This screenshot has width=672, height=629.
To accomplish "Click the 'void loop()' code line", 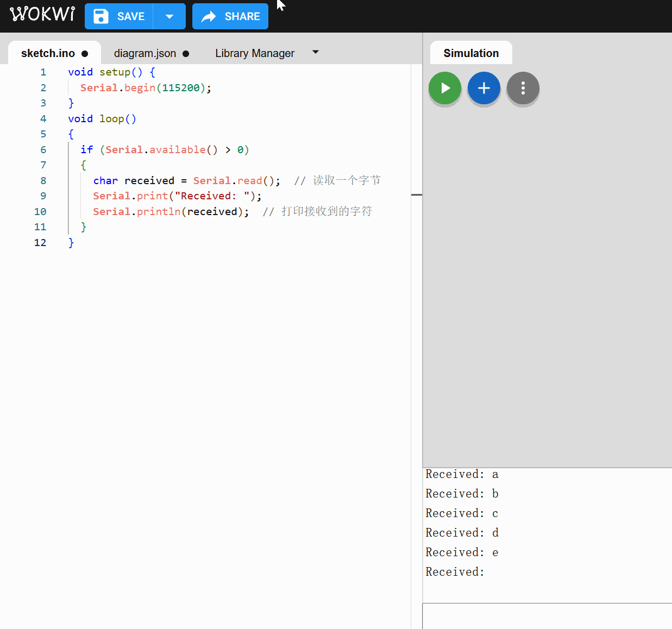I will pos(102,119).
